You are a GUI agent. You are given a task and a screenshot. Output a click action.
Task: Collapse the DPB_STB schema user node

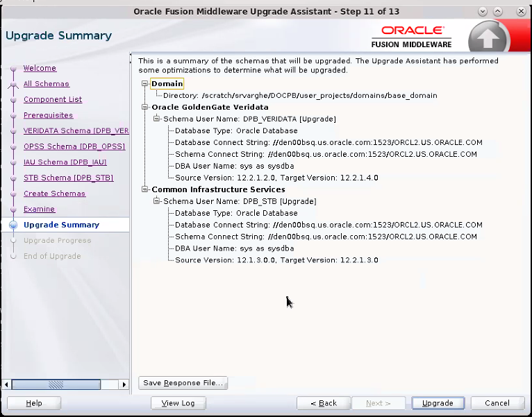coord(156,201)
